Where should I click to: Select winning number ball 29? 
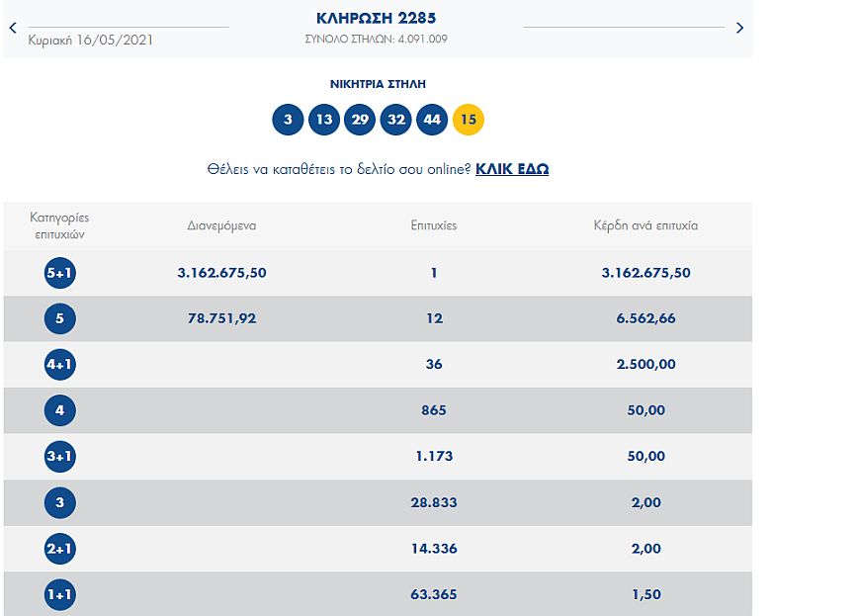point(360,120)
